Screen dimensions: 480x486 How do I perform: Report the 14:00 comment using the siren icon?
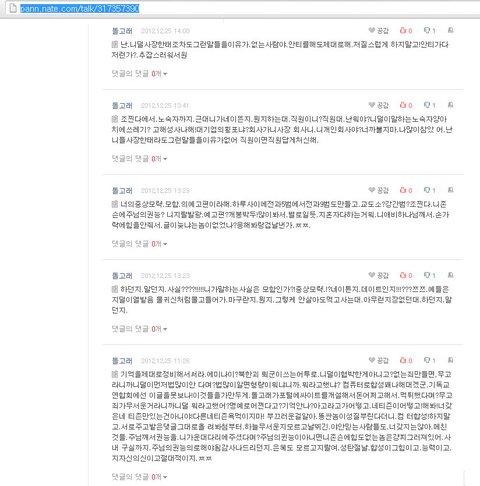[x=450, y=30]
